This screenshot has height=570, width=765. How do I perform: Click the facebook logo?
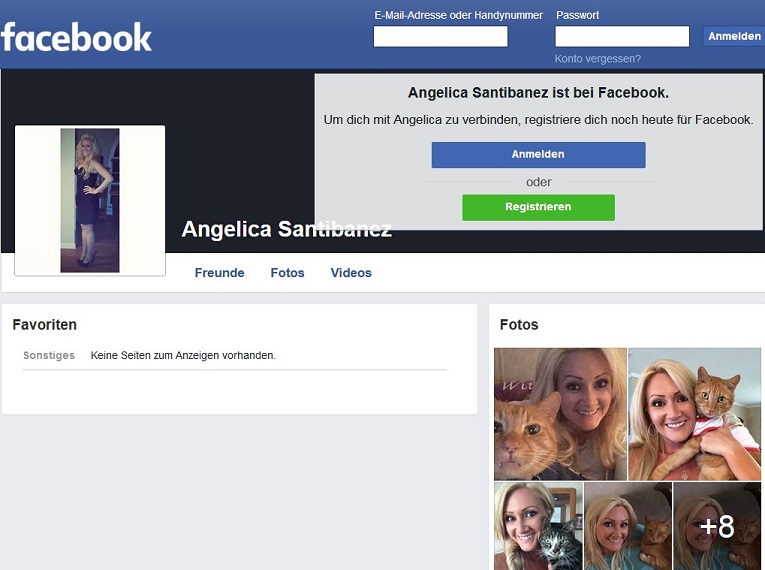[77, 37]
